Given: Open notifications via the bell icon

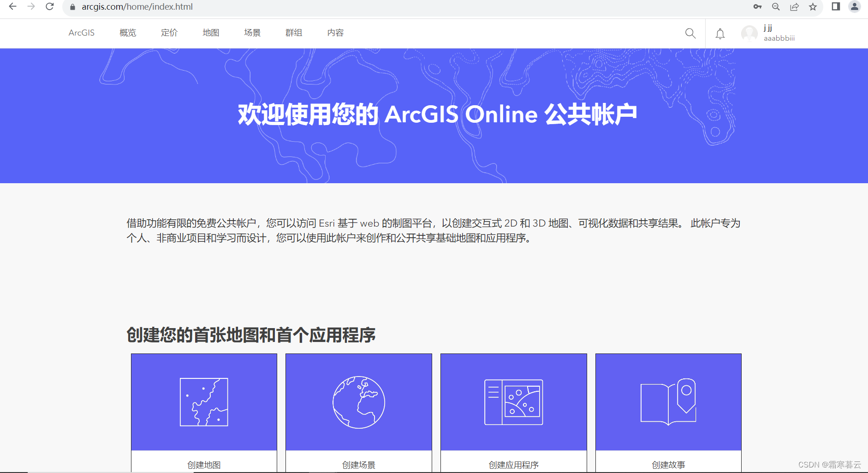Looking at the screenshot, I should tap(720, 33).
